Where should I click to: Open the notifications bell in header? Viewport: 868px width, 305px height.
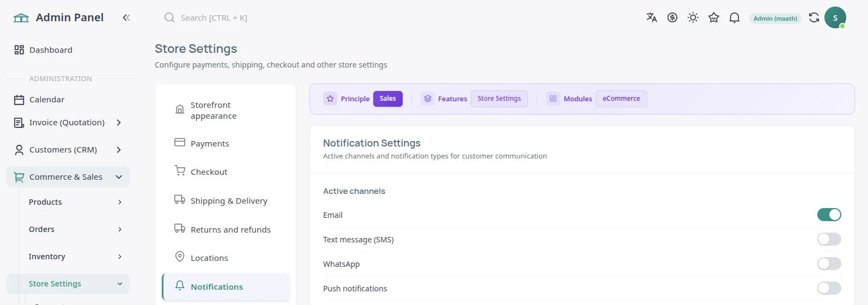735,17
